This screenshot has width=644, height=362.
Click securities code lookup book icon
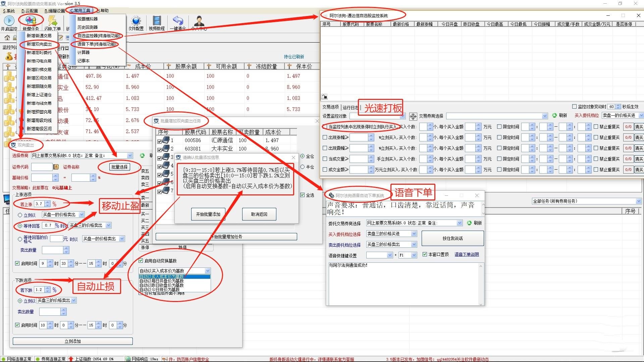[56, 167]
